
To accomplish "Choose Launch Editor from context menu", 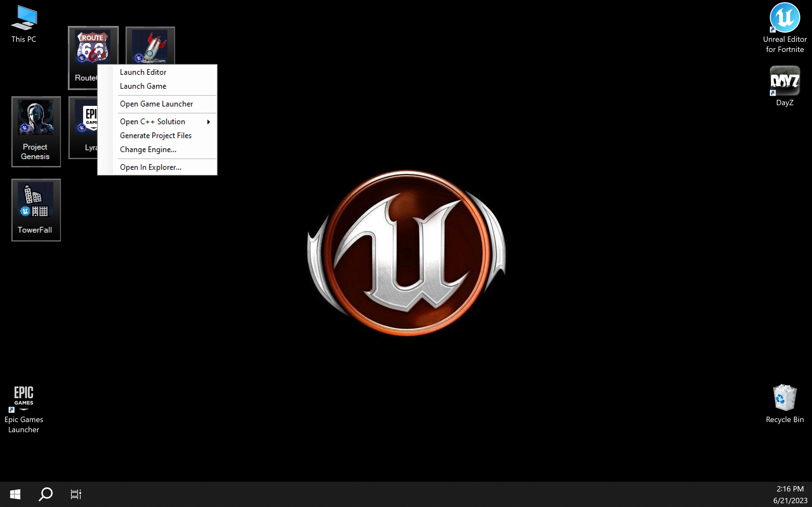I will [143, 72].
